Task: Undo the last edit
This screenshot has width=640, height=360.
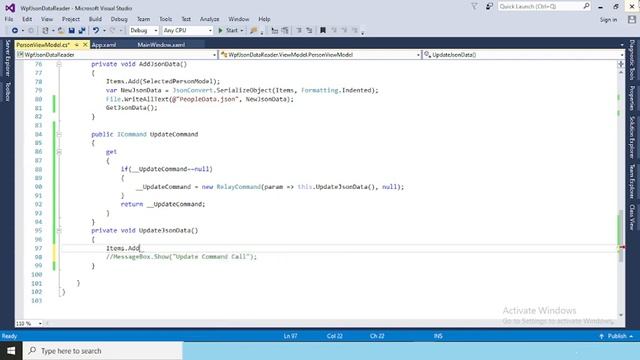Action: point(96,31)
